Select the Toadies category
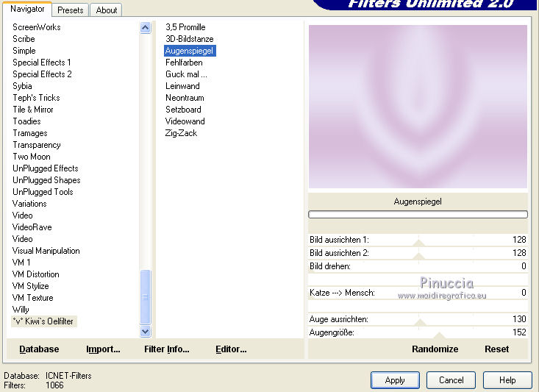The height and width of the screenshot is (392, 539). [26, 121]
